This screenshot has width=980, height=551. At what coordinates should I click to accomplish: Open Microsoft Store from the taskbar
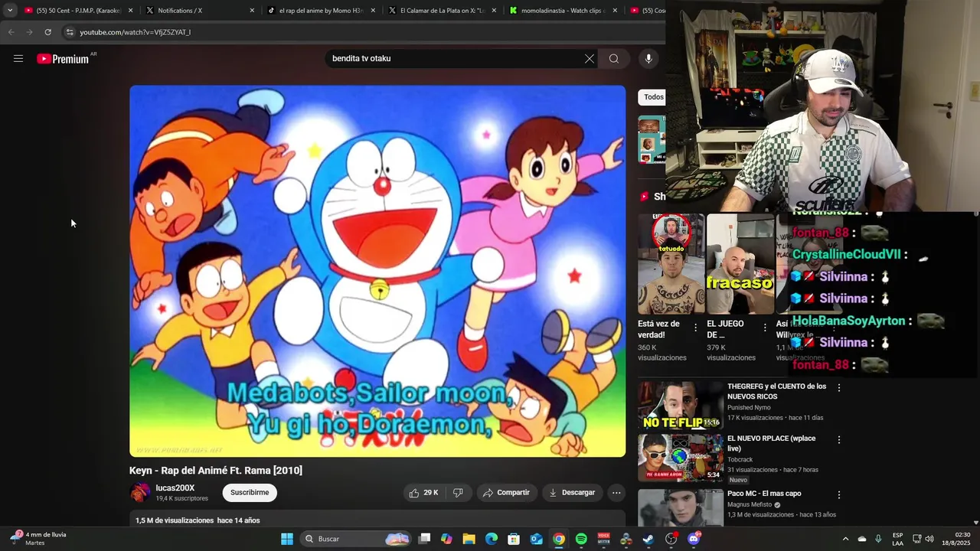pos(514,539)
